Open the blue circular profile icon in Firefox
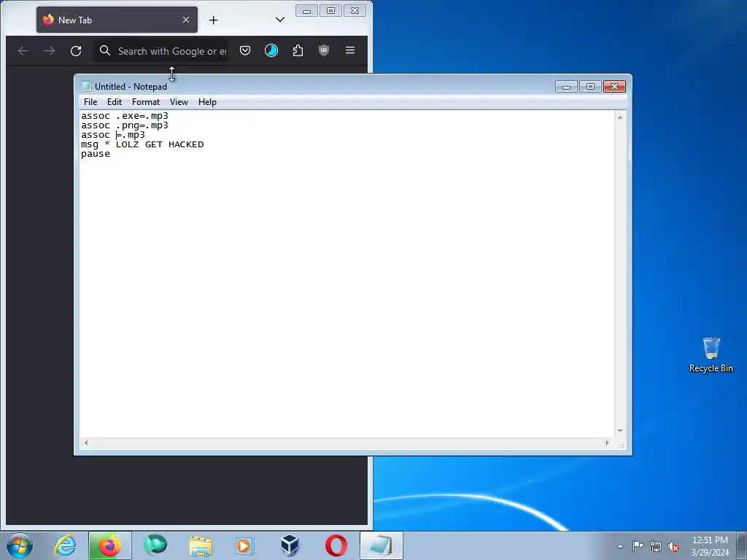 point(271,50)
